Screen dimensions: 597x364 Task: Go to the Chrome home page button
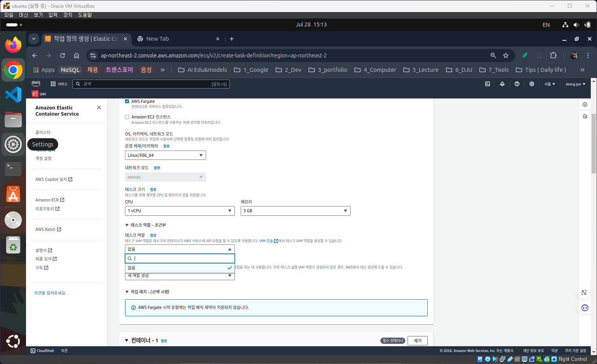[x=76, y=55]
